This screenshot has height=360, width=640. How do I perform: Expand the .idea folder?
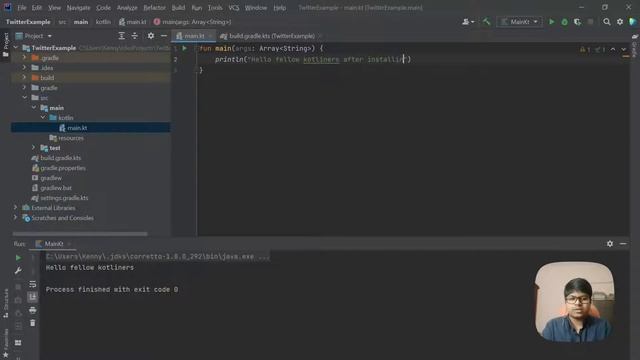coord(24,67)
